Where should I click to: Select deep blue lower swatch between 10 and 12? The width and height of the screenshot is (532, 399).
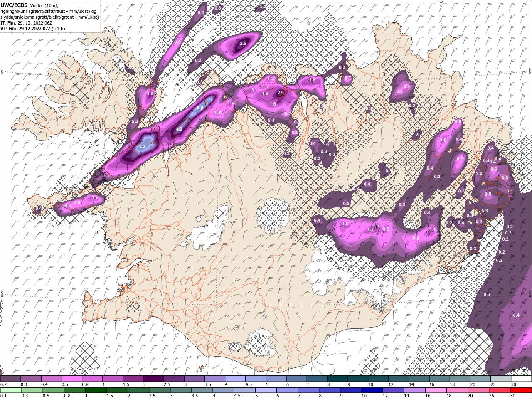coord(373,390)
